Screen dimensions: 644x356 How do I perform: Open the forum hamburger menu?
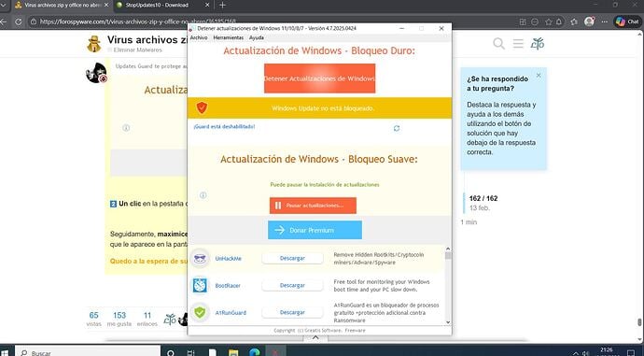[x=518, y=43]
